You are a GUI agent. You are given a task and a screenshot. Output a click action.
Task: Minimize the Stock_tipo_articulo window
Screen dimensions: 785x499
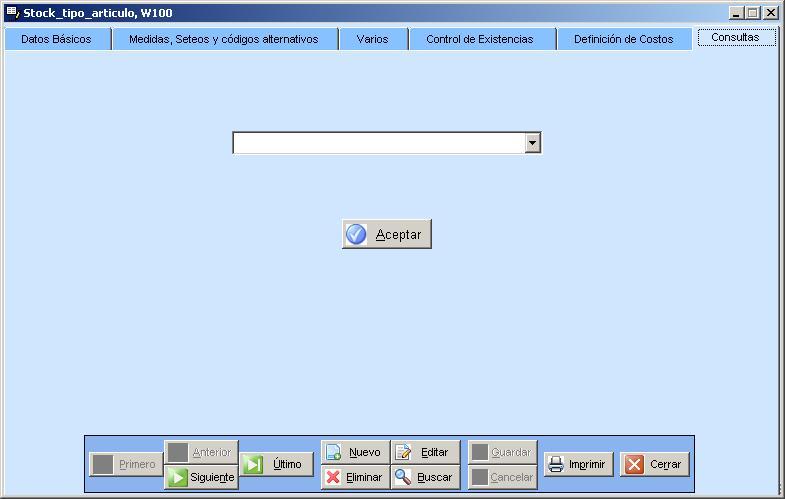[737, 13]
